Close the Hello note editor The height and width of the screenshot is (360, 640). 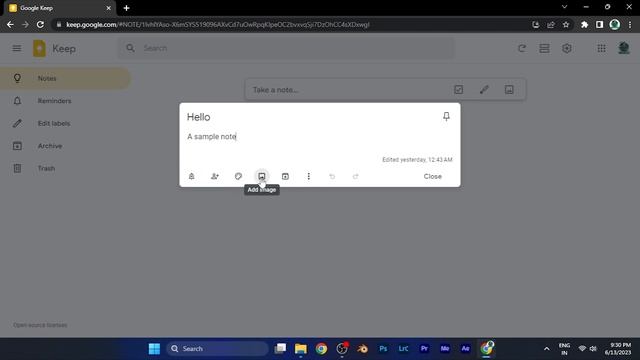tap(433, 176)
